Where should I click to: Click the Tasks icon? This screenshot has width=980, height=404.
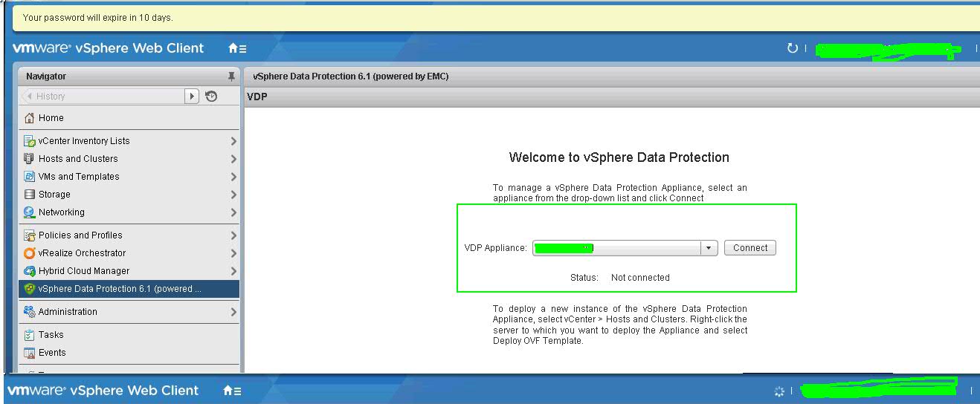click(x=30, y=335)
